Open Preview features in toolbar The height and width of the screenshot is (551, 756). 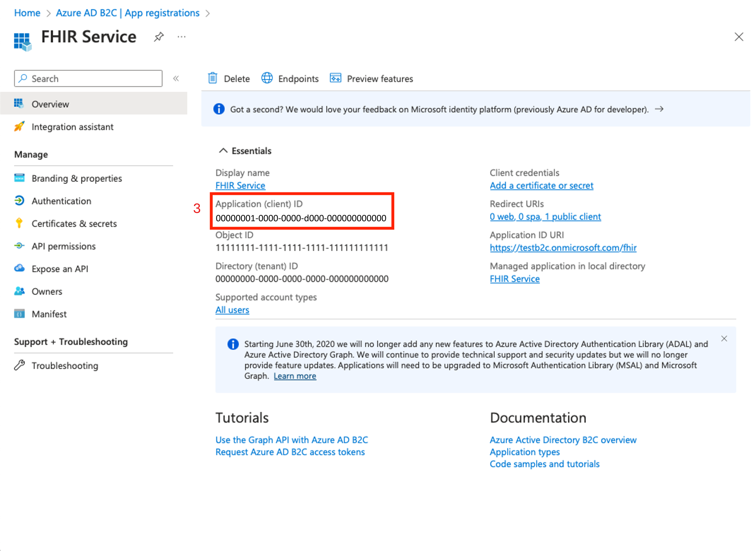379,79
